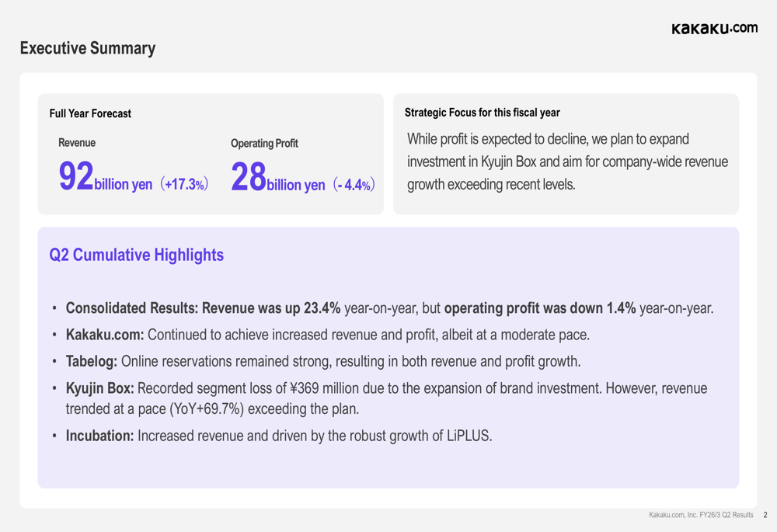Click the Kakaku.com bullet point

[x=327, y=335]
